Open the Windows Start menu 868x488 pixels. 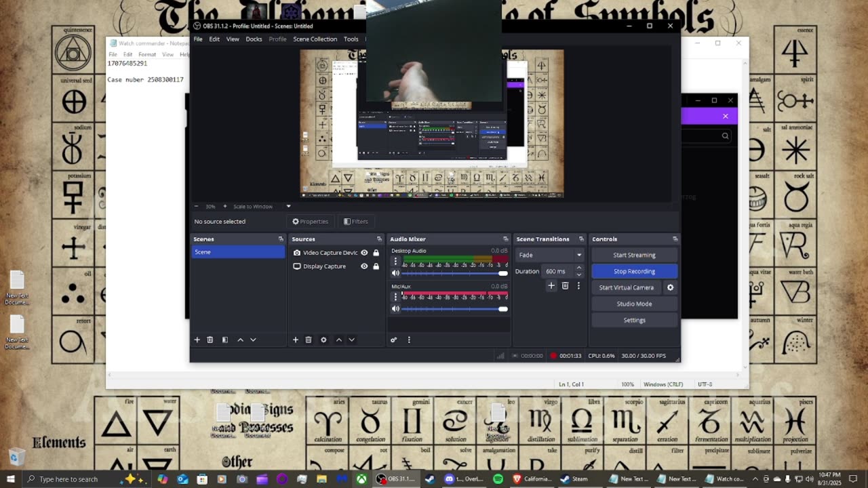coord(10,479)
